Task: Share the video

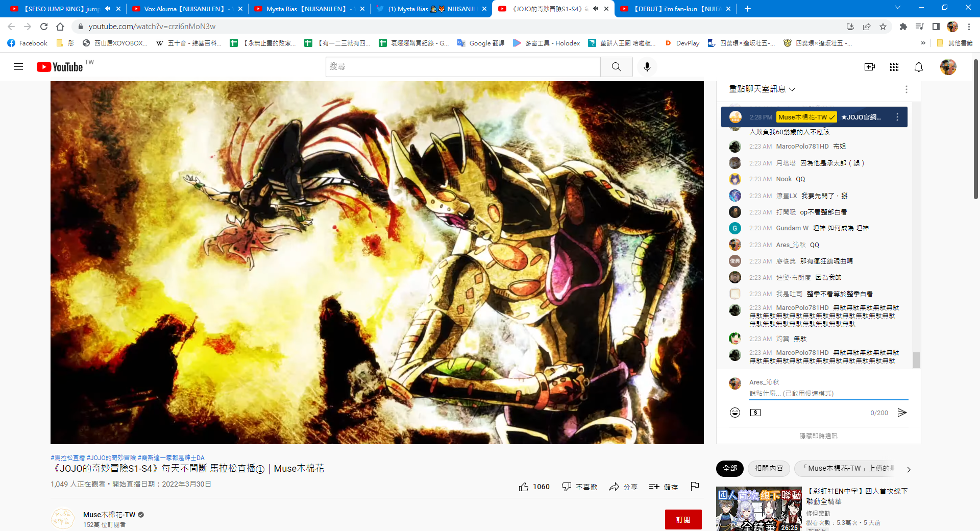Action: tap(623, 487)
